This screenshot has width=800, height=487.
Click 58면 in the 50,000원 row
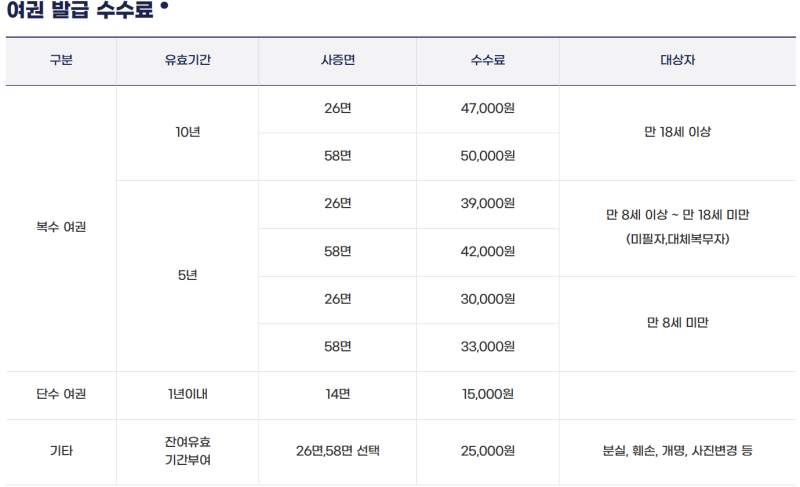(338, 156)
